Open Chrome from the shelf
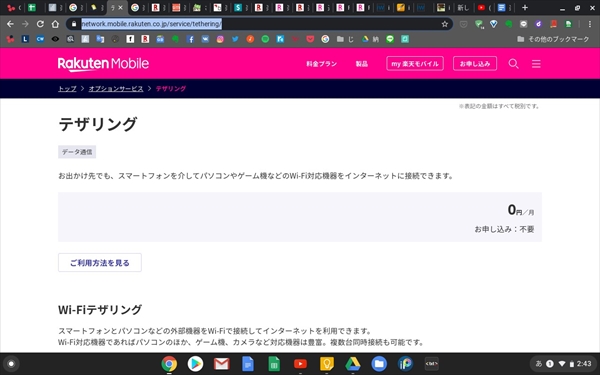This screenshot has height=375, width=600. 169,364
